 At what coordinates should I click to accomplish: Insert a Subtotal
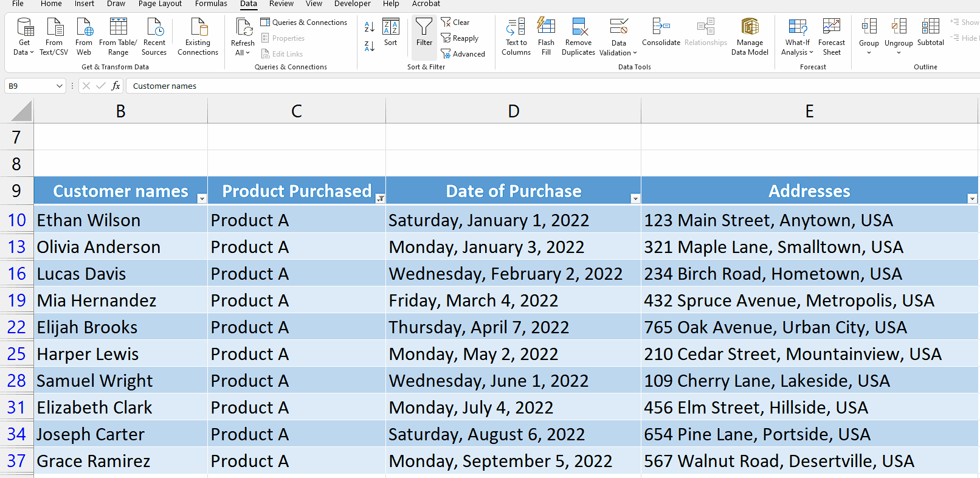tap(930, 33)
